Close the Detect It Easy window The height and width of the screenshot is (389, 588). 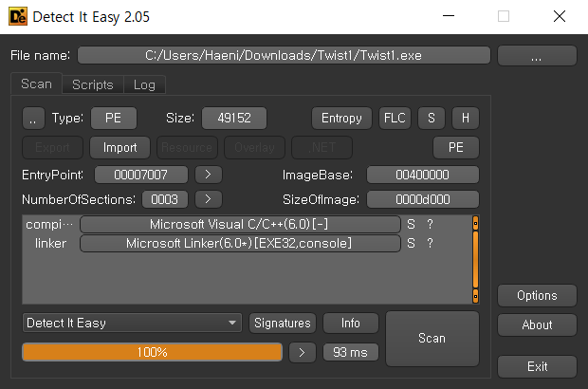point(560,16)
